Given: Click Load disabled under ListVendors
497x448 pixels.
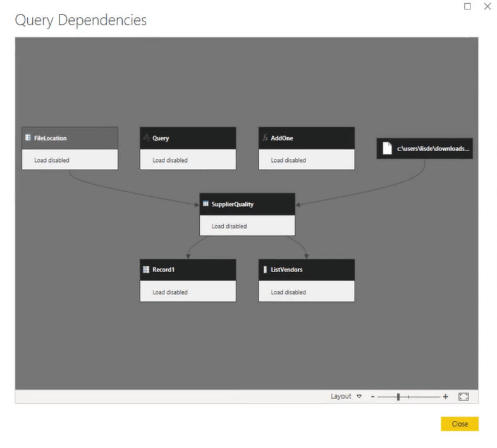Looking at the screenshot, I should point(288,292).
